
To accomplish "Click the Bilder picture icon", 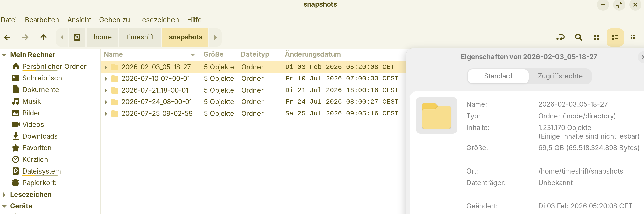I will pos(16,113).
